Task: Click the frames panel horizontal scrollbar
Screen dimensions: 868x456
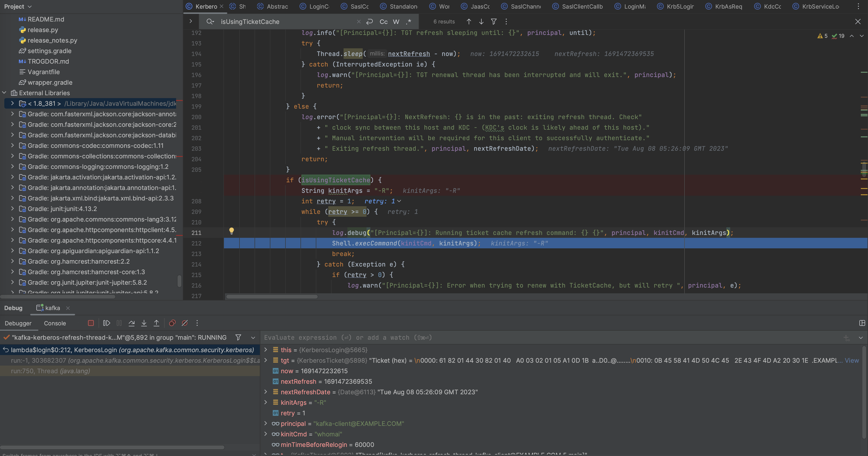Action: pos(112,447)
